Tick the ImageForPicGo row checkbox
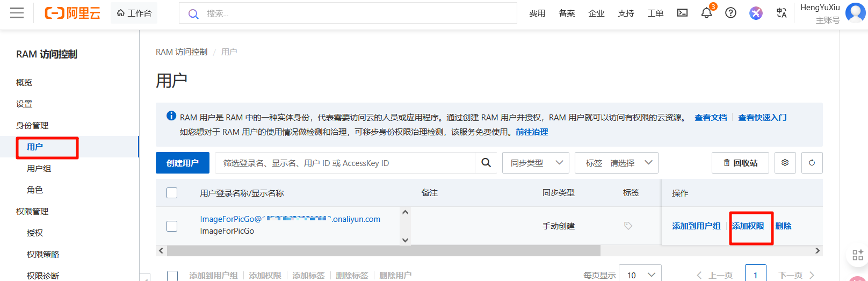The image size is (868, 281). pyautogui.click(x=172, y=226)
